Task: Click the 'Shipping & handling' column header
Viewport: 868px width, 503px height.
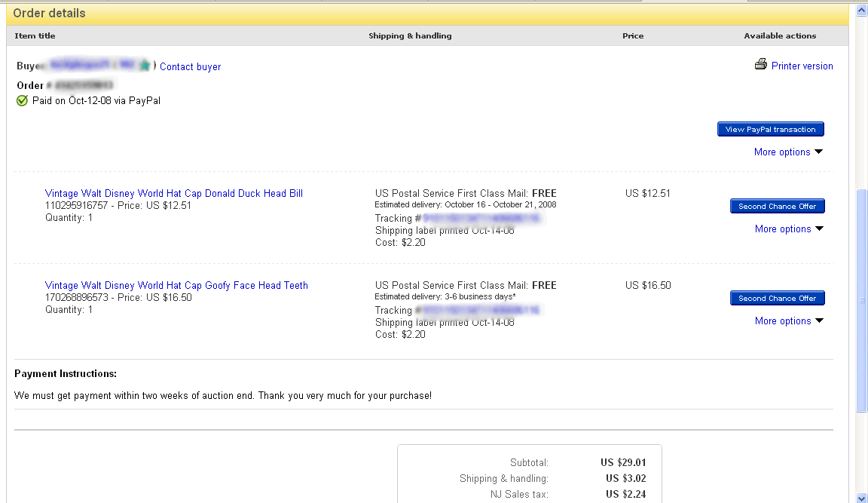Action: pos(410,35)
